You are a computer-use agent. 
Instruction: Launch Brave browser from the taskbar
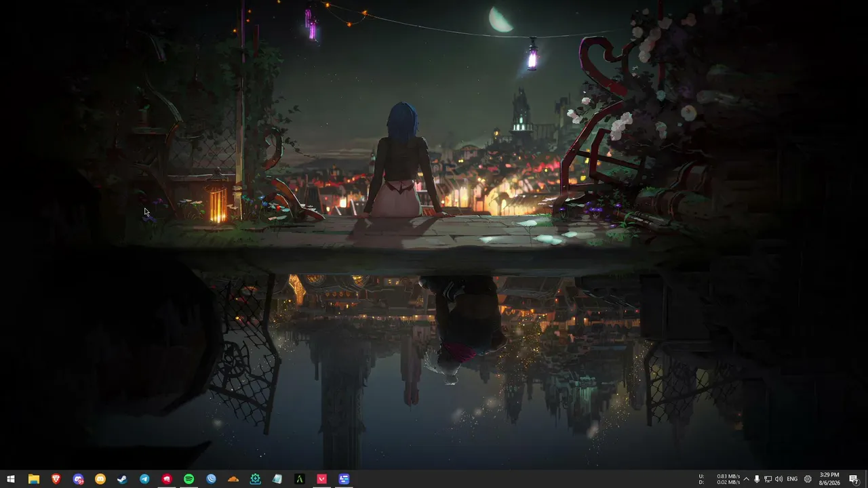pos(56,479)
